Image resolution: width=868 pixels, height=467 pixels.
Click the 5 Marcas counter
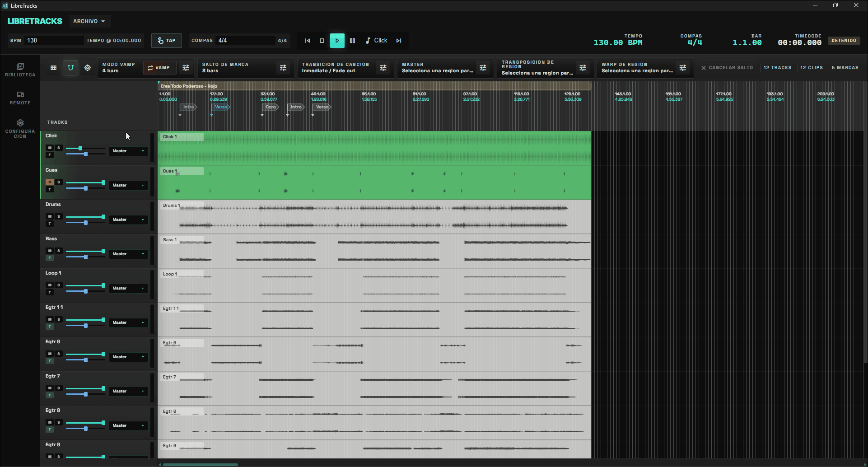click(845, 68)
